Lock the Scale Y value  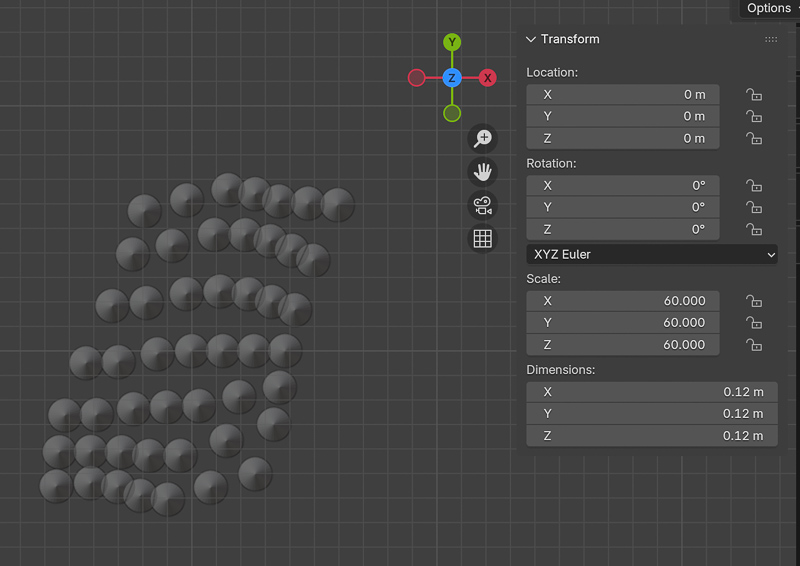[754, 323]
